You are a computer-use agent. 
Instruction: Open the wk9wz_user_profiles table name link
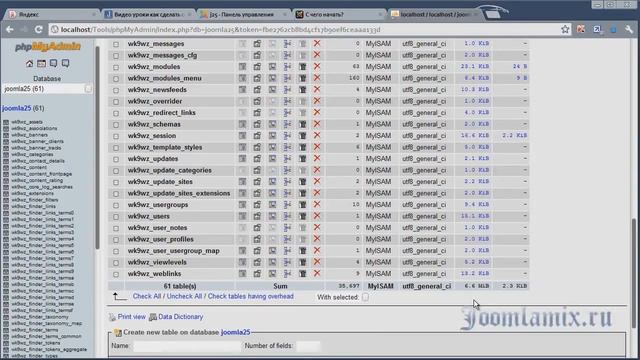coord(160,239)
